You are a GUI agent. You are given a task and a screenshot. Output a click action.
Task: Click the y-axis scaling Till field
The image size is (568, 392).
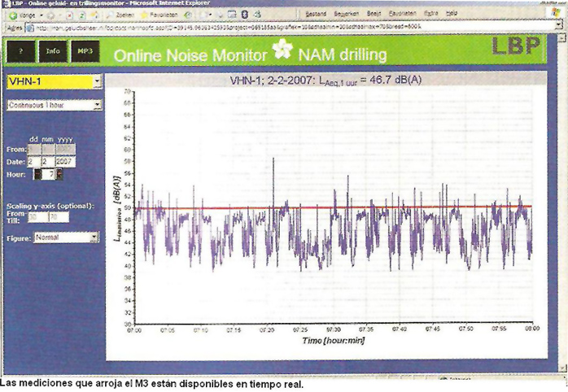pos(59,217)
